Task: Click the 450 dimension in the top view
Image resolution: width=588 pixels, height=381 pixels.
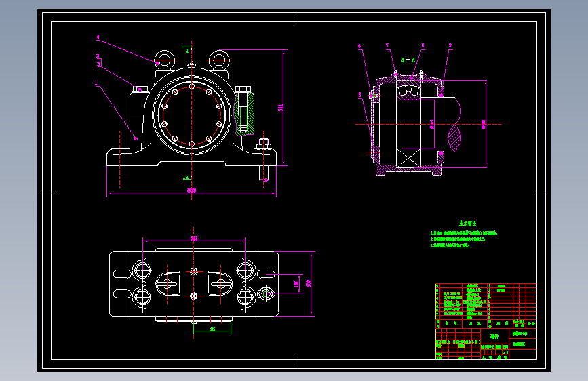Action: point(309,283)
